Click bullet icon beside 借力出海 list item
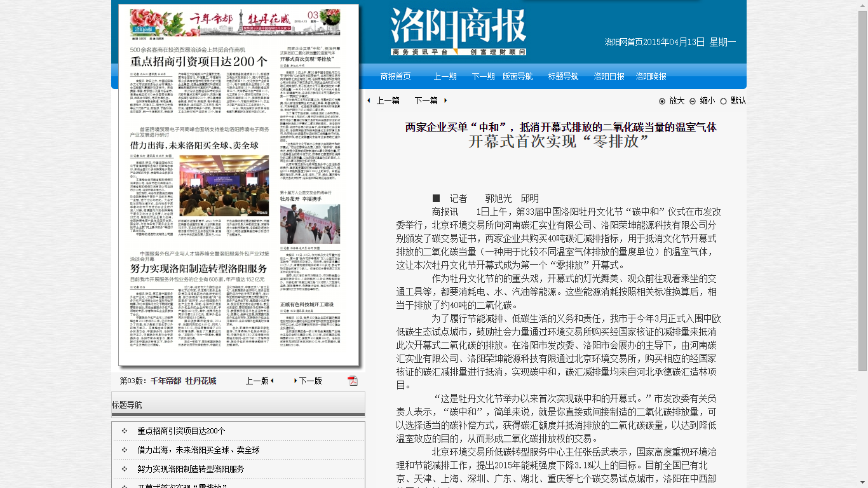 click(125, 450)
